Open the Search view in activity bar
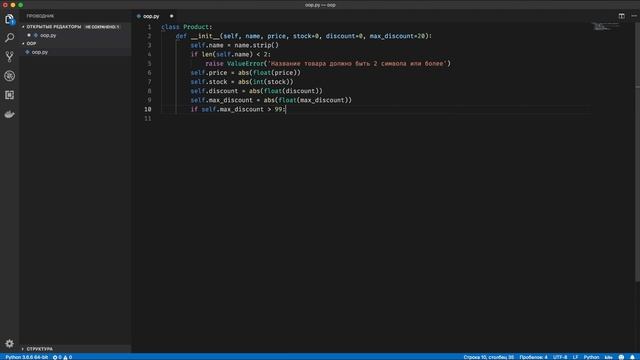Image resolution: width=640 pixels, height=360 pixels. pos(9,38)
